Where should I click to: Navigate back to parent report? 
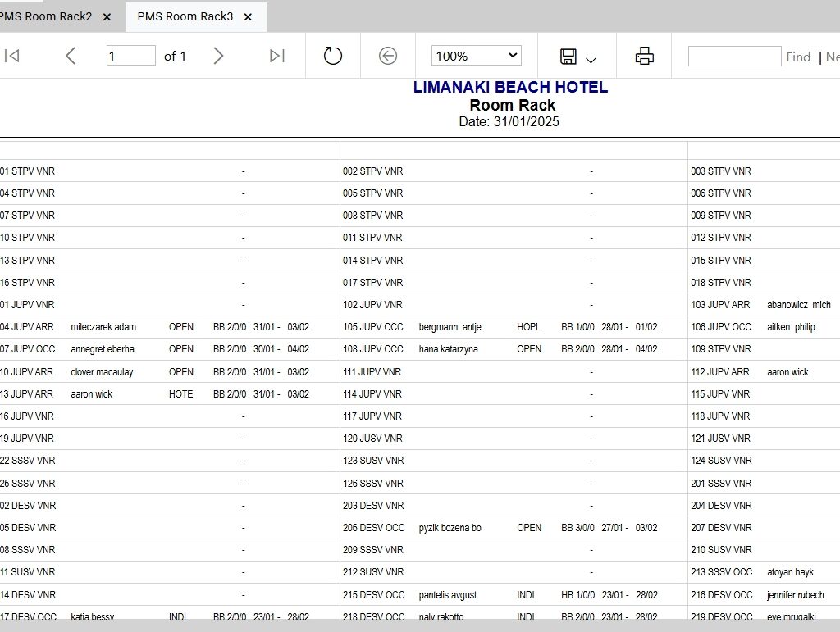click(x=388, y=56)
